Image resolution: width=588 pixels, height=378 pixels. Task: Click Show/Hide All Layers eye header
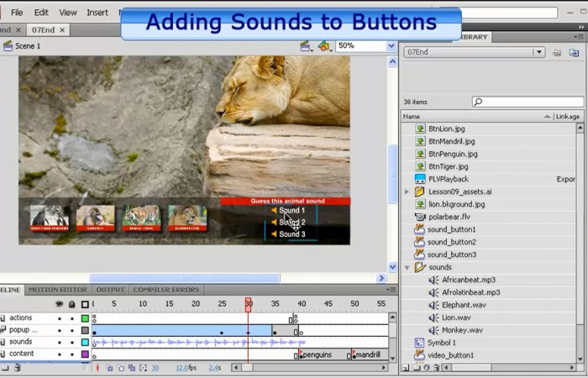pos(60,304)
